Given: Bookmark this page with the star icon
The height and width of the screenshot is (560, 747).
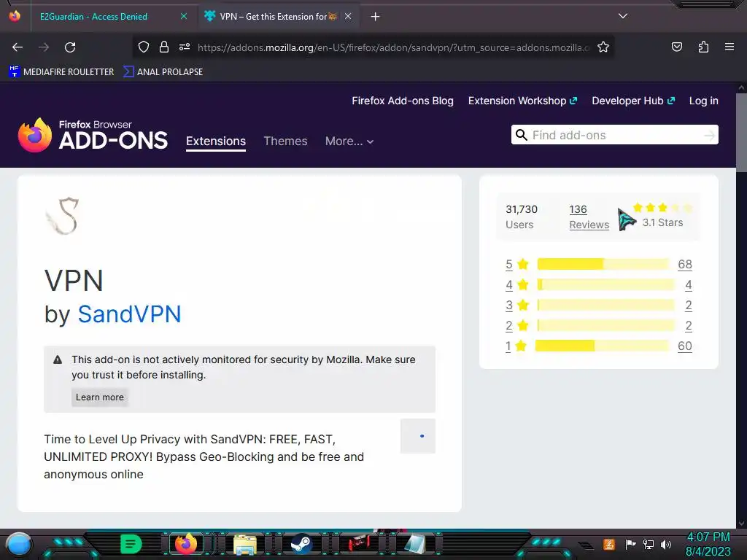Looking at the screenshot, I should coord(603,47).
